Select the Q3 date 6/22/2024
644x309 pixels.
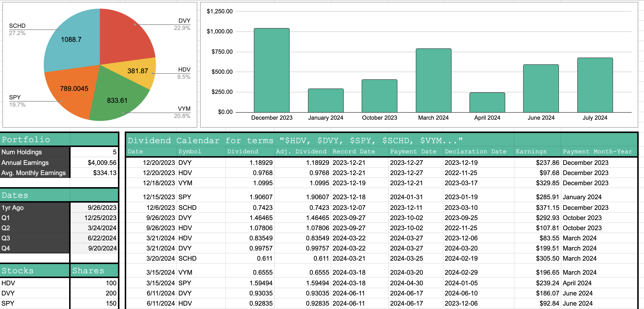(x=94, y=238)
